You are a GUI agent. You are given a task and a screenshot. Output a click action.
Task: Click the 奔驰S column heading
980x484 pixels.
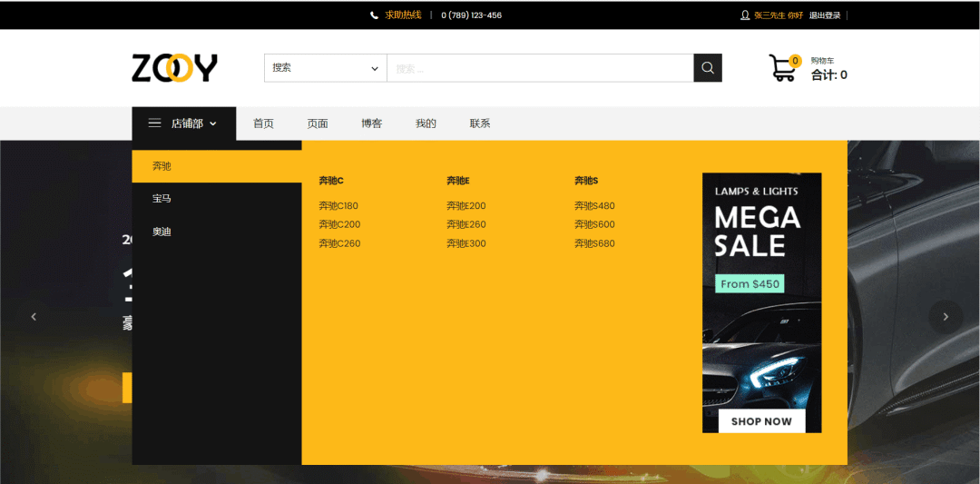pyautogui.click(x=586, y=181)
